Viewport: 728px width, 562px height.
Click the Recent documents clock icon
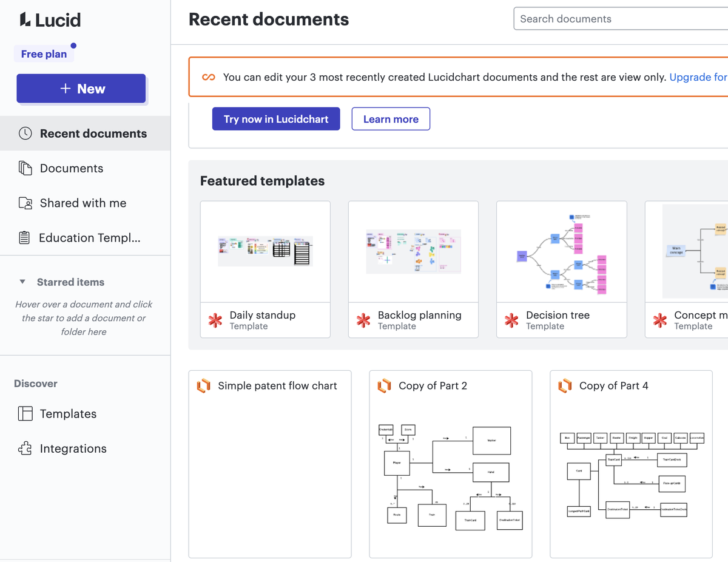(25, 134)
